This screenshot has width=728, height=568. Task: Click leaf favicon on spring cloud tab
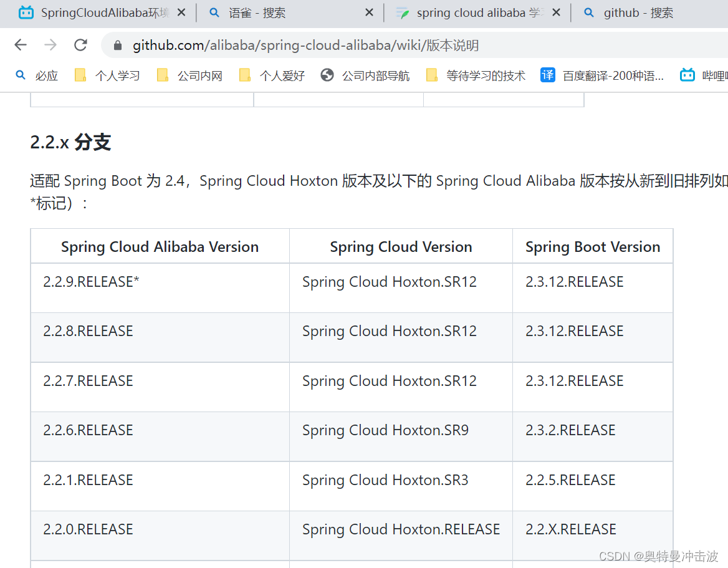click(402, 13)
